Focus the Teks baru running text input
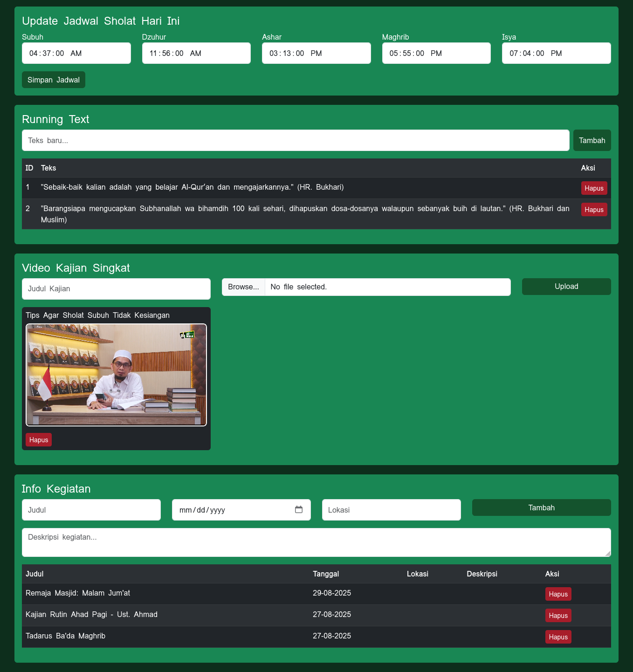 (x=296, y=140)
